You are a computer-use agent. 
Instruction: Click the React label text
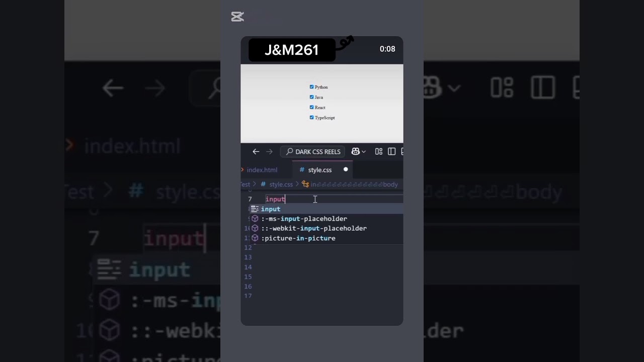coord(320,108)
